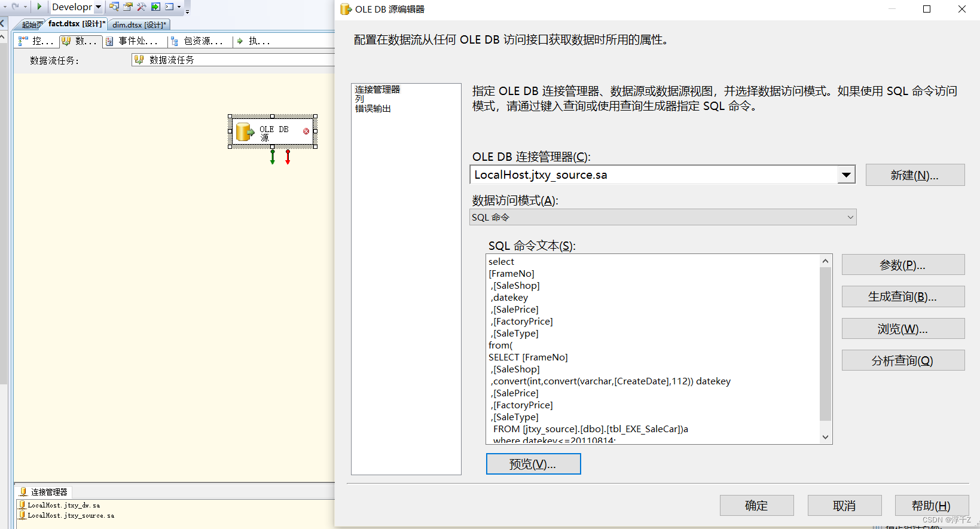The width and height of the screenshot is (980, 529).
Task: Click the SQL text box vertical scrollbar thumb
Action: coord(825,344)
